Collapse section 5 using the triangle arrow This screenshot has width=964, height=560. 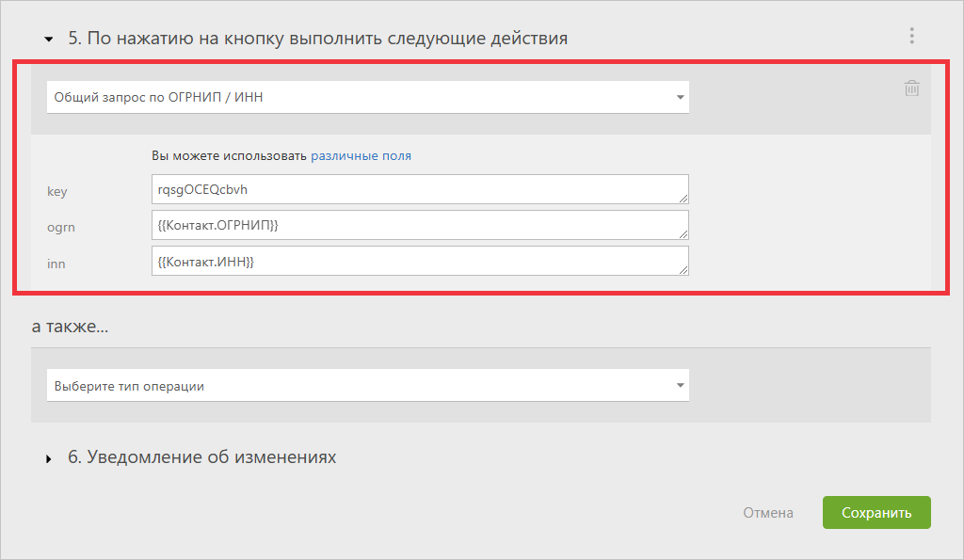coord(49,40)
